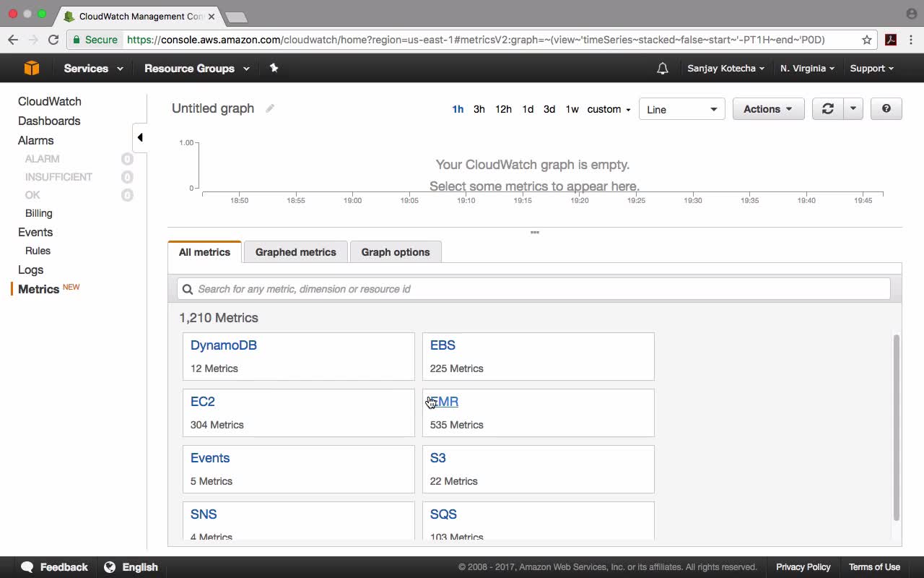The width and height of the screenshot is (924, 578).
Task: Select the 12h time range
Action: pyautogui.click(x=503, y=109)
